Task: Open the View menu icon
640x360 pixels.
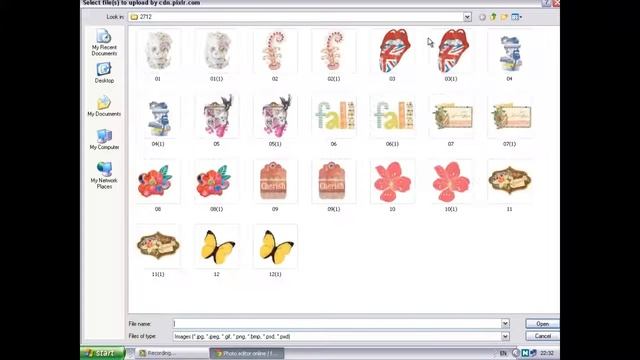Action: point(517,17)
